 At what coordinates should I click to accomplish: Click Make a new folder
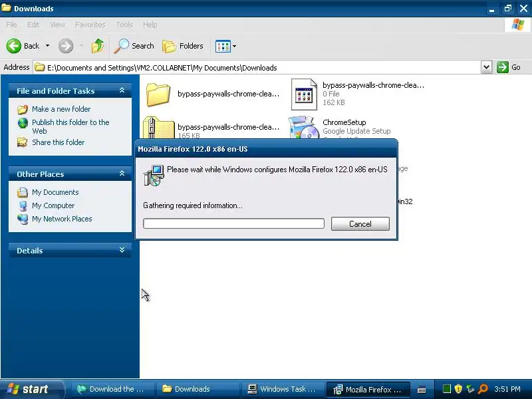[x=61, y=109]
